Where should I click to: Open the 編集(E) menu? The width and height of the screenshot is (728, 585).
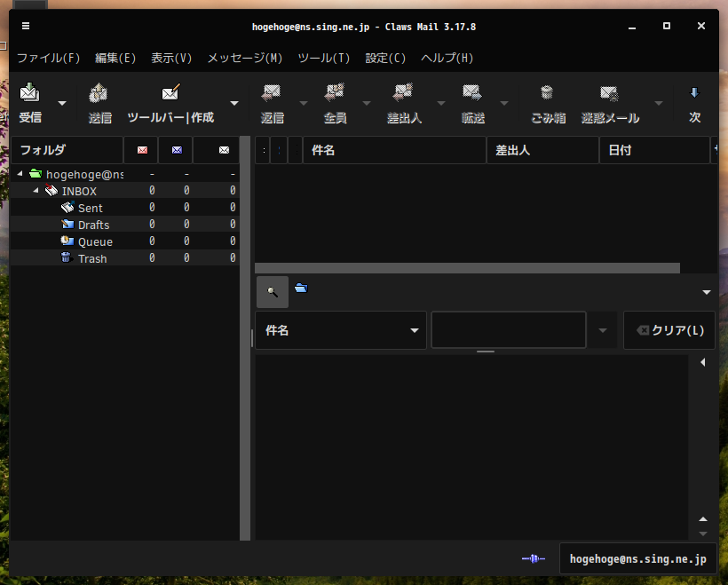point(115,58)
